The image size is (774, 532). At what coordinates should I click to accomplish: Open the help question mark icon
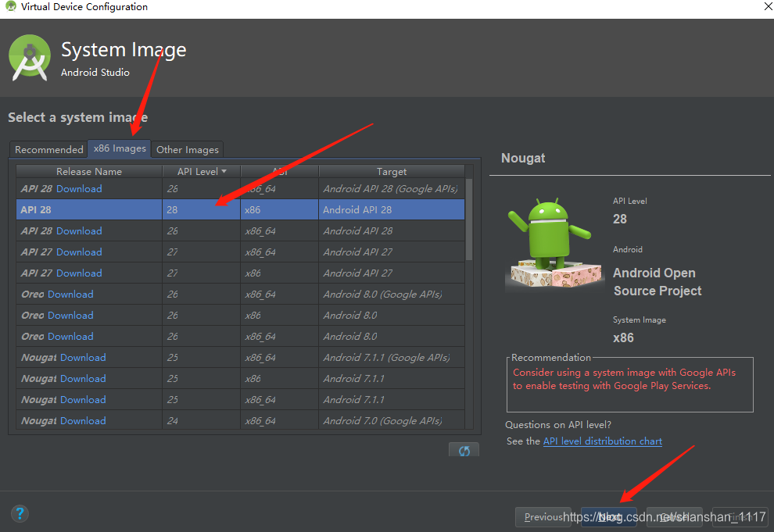coord(20,514)
